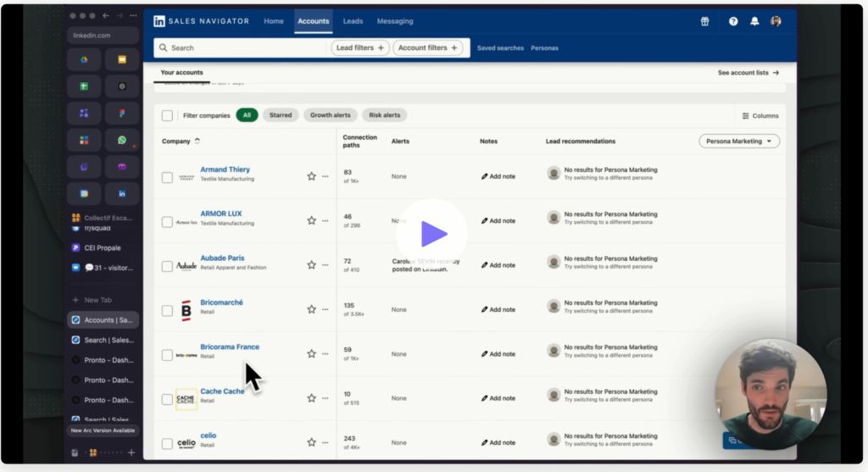Screen dimensions: 868x472
Task: Expand Account filters options
Action: pyautogui.click(x=428, y=47)
